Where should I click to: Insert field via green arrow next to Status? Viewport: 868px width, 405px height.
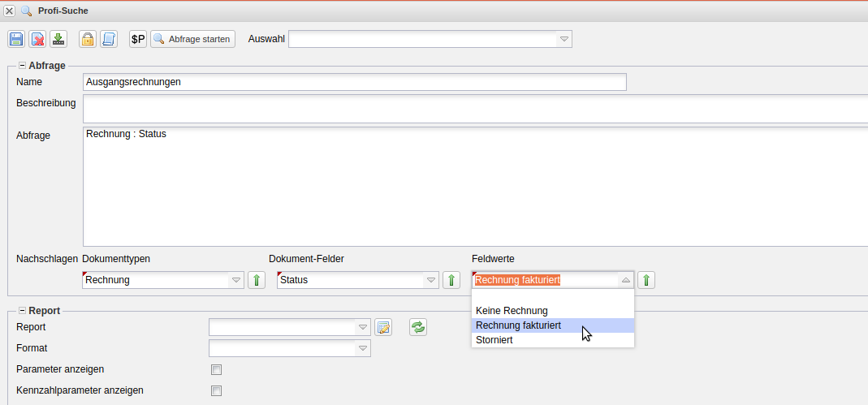[x=451, y=280]
